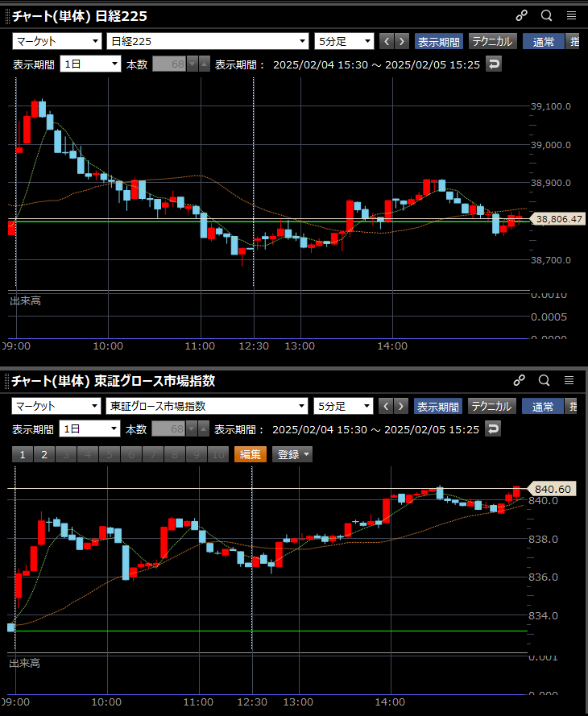Open 1日 period dropdown in 東証グロース chart

[x=89, y=428]
